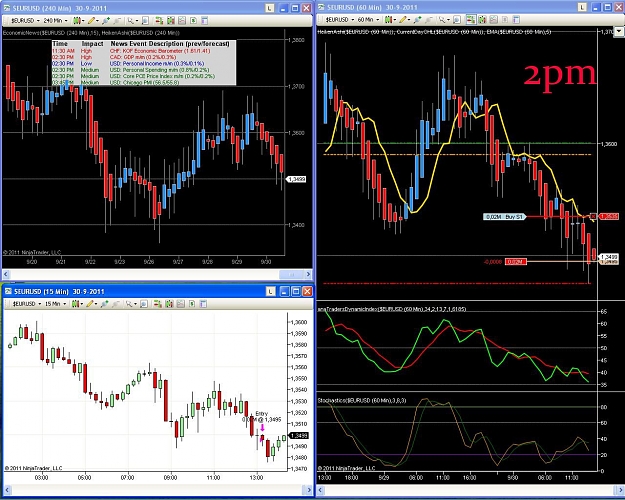
Task: Open Indicators icon in 240 Min window
Action: 182,20
